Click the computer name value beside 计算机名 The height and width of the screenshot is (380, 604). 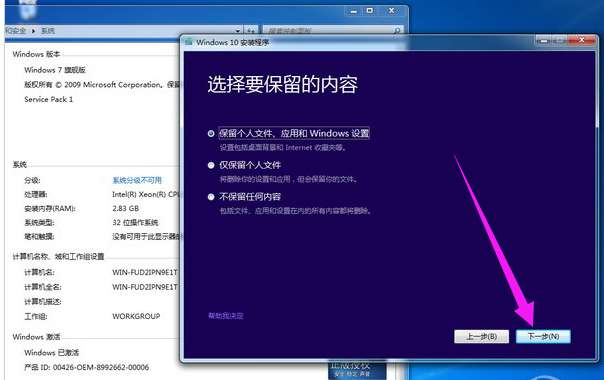point(145,272)
